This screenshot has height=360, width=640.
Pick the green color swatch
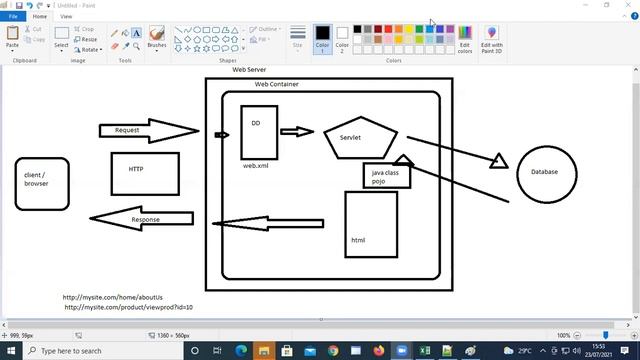pyautogui.click(x=419, y=29)
